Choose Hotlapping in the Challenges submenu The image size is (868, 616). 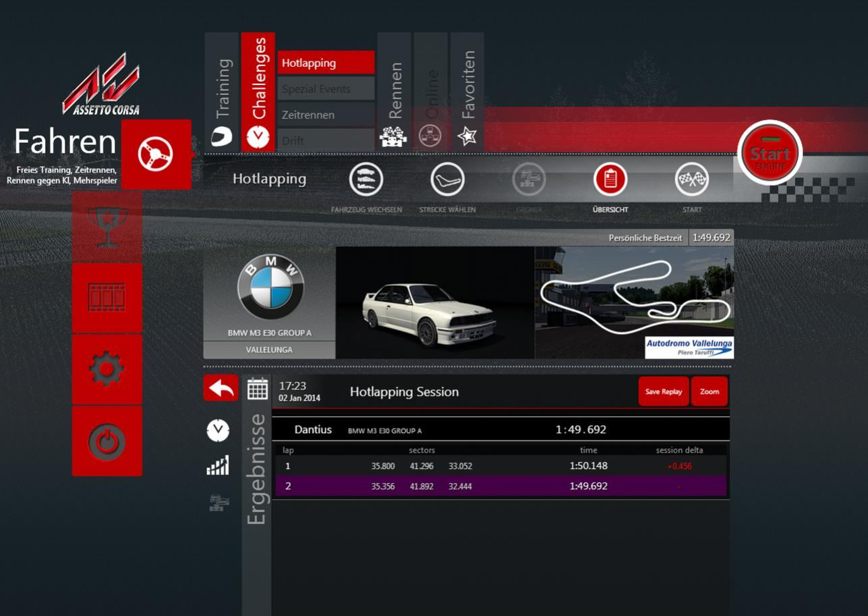click(326, 63)
